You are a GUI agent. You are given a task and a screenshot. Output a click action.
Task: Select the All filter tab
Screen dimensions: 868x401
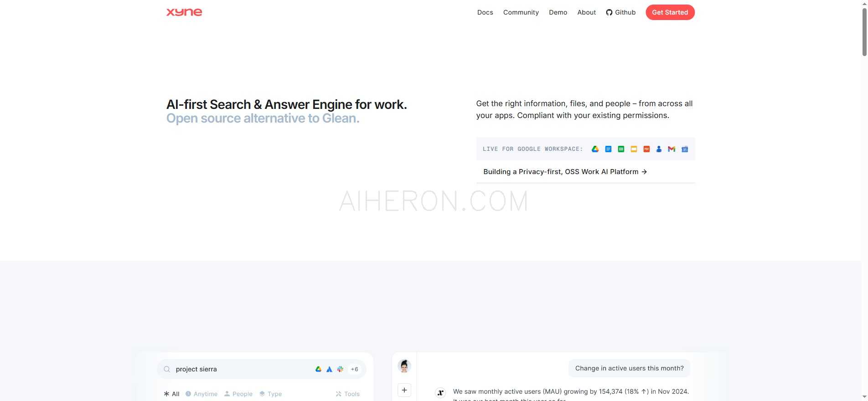[171, 394]
